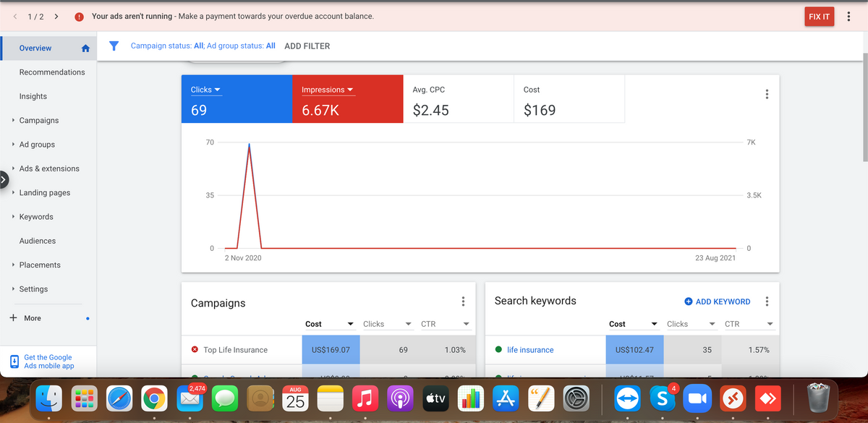Expand the Landing pages sidebar arrow
Image resolution: width=868 pixels, height=423 pixels.
click(13, 193)
